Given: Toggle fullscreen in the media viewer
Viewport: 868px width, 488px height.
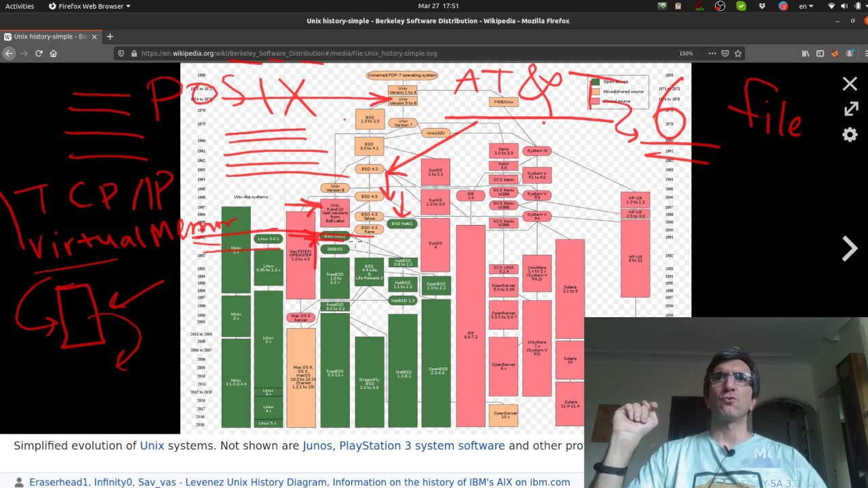Looking at the screenshot, I should [x=850, y=109].
